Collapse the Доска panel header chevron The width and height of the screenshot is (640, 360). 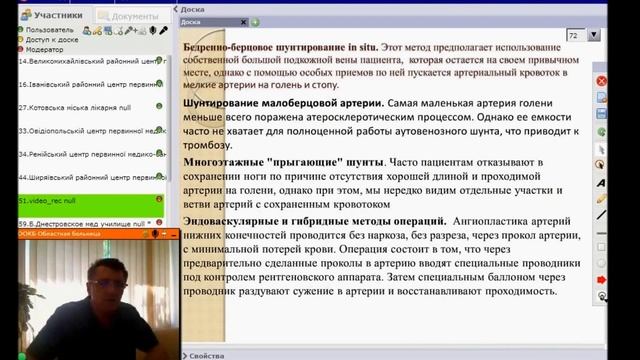(x=176, y=9)
